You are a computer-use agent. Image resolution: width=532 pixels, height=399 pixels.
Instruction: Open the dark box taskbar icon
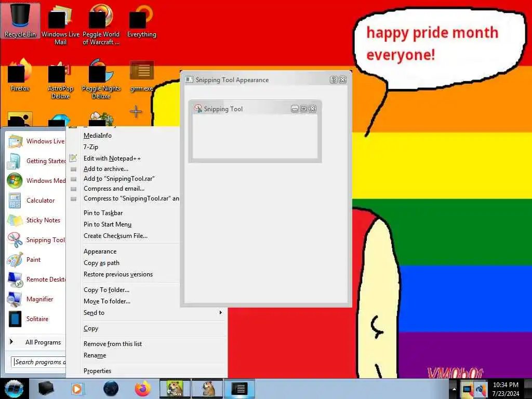point(46,389)
